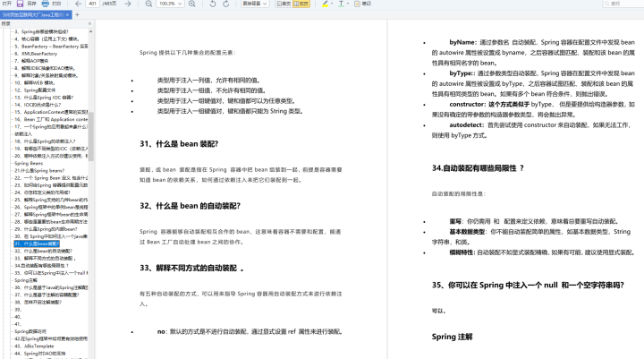Open outline section 'Spring Beans'
644x359 pixels.
(x=29, y=163)
